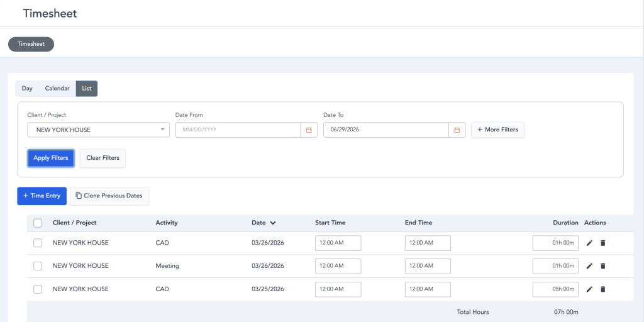The image size is (644, 322).
Task: Check the 03/25/2026 CAD row checkbox
Action: [x=38, y=289]
